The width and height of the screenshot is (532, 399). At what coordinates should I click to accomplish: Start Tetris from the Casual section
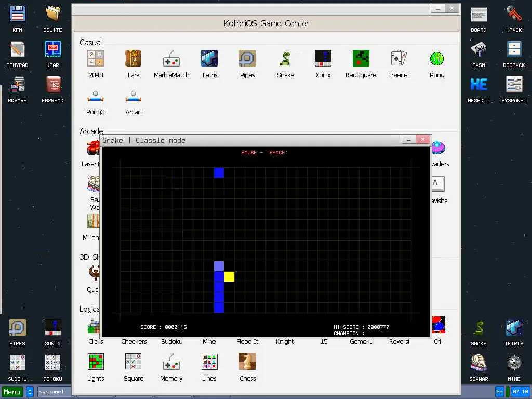pyautogui.click(x=209, y=58)
